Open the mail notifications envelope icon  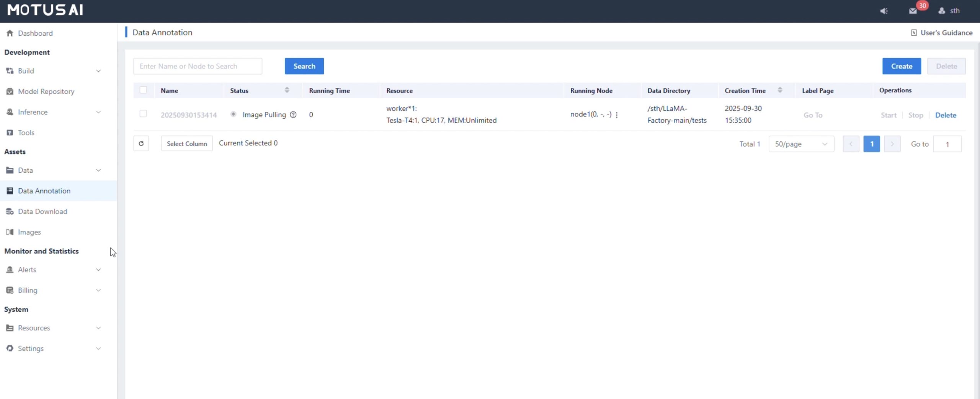[913, 11]
